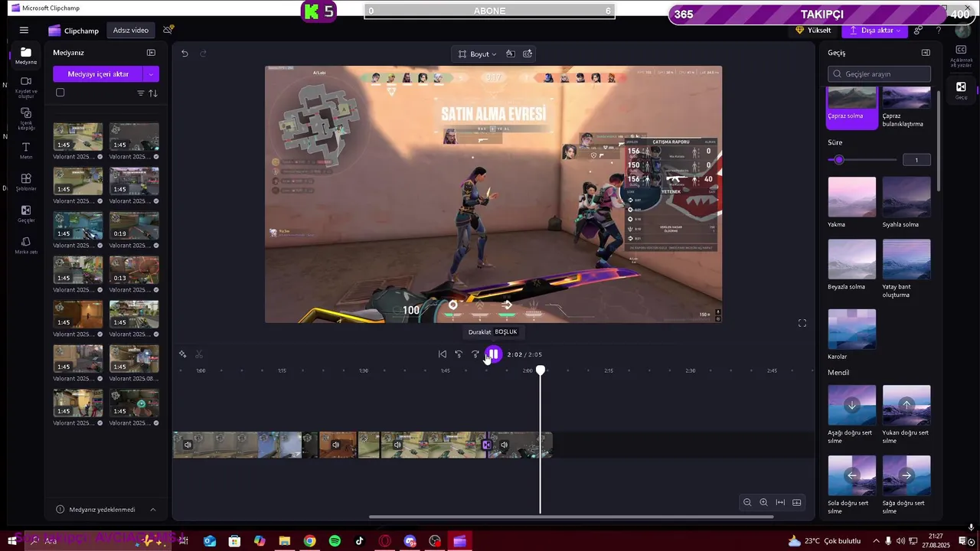This screenshot has width=980, height=551.
Task: Search in the Geçişler arayın field
Action: tap(879, 74)
